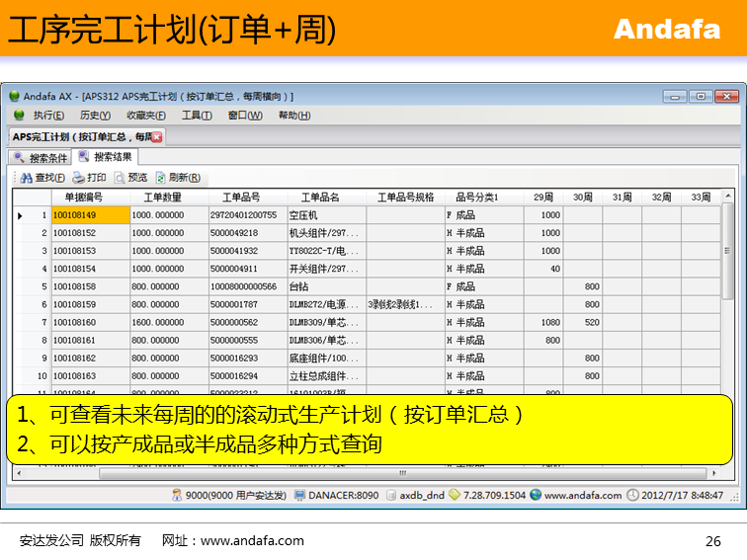Click the vertical scrollbar up arrow

tap(728, 197)
